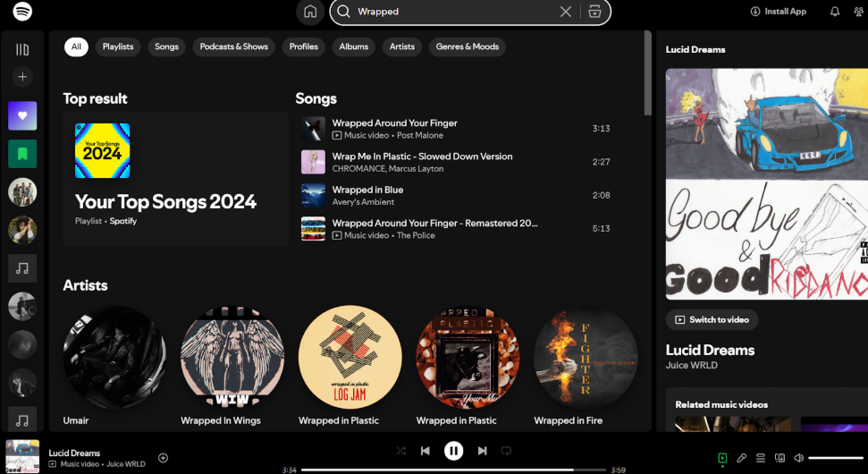The height and width of the screenshot is (474, 868).
Task: Toggle the Now Playing view button
Action: pos(722,458)
